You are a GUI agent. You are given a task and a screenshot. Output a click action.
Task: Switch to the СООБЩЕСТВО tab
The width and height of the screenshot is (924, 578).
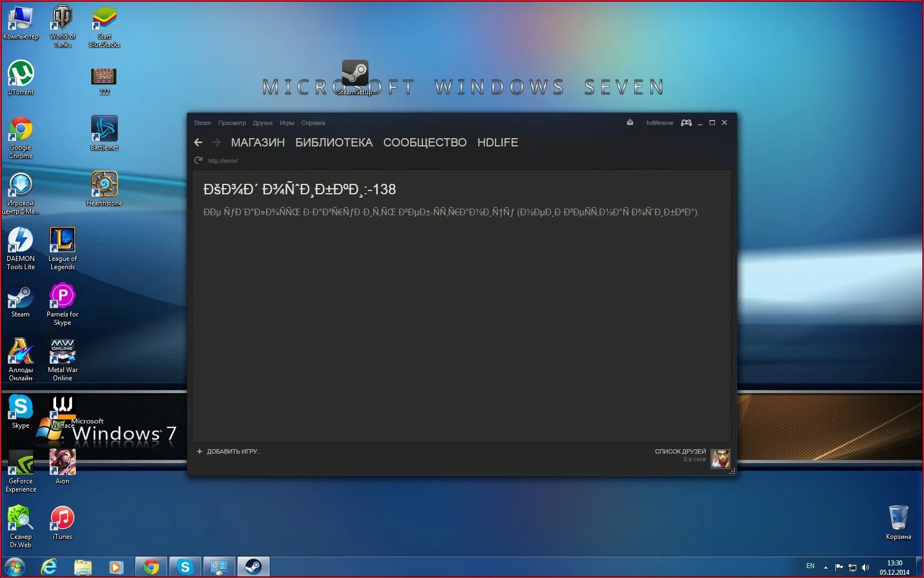click(x=425, y=143)
